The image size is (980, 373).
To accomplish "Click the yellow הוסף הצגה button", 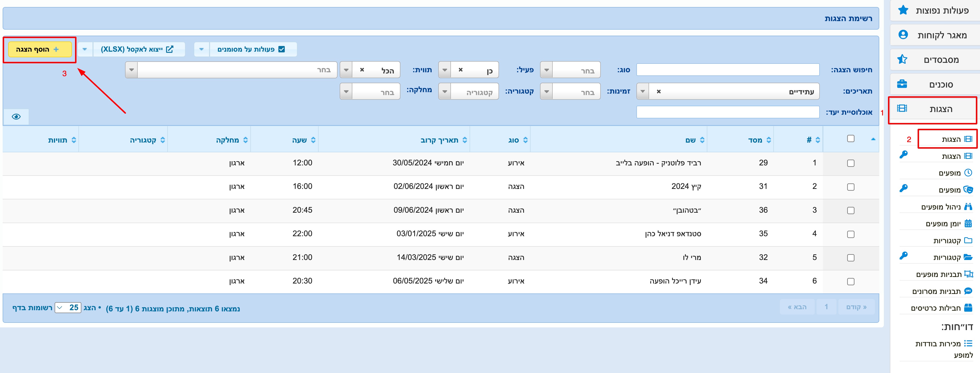I will (x=40, y=49).
